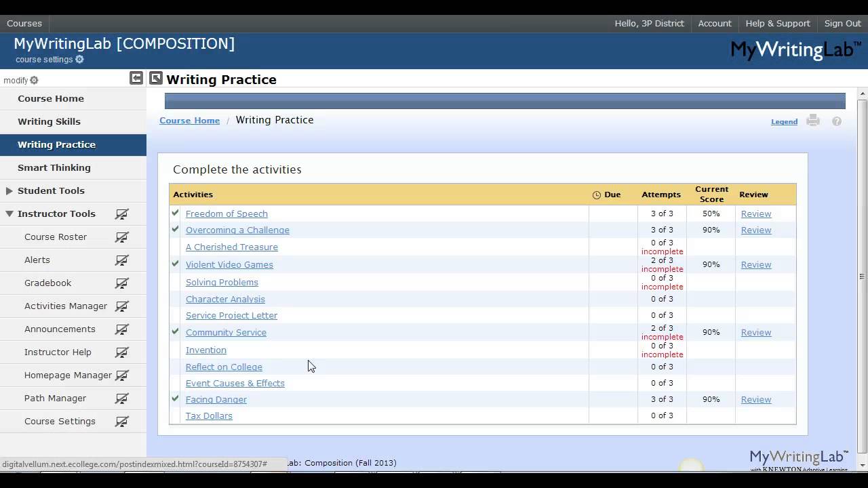Click the green checkmark beside Violent Video Games
This screenshot has height=488, width=868.
pyautogui.click(x=176, y=264)
